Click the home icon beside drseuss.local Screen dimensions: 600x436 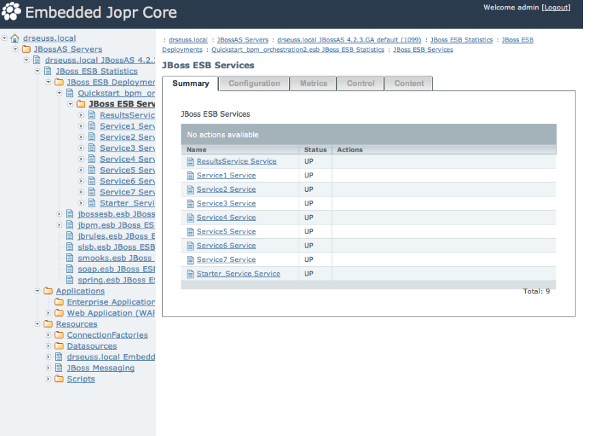pos(14,38)
